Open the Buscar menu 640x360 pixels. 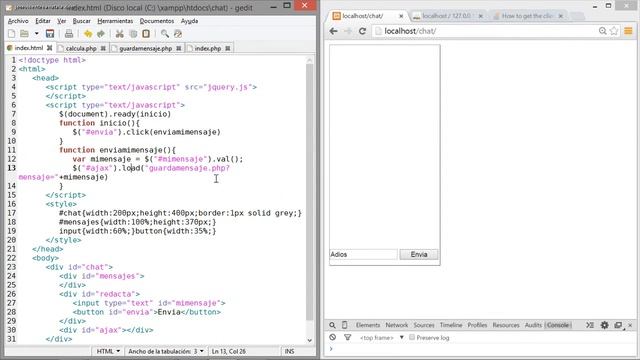[82, 21]
